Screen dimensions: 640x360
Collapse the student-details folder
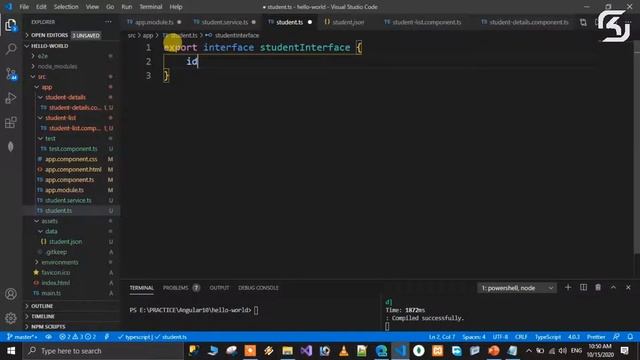point(65,97)
